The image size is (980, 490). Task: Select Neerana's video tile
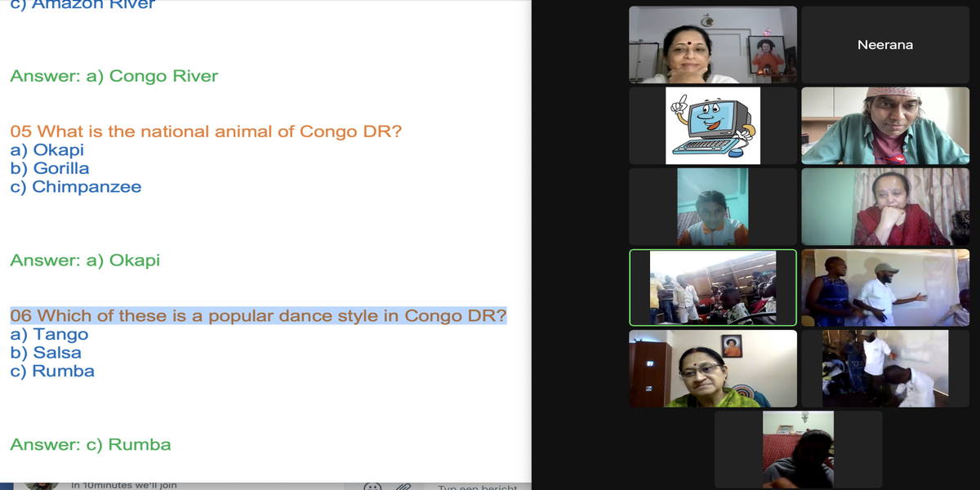coord(885,45)
